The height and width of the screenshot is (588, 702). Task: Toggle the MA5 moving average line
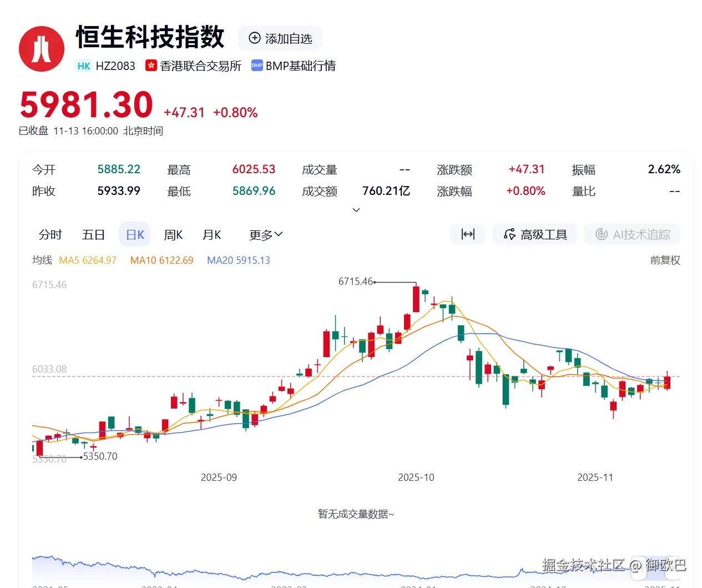(88, 260)
